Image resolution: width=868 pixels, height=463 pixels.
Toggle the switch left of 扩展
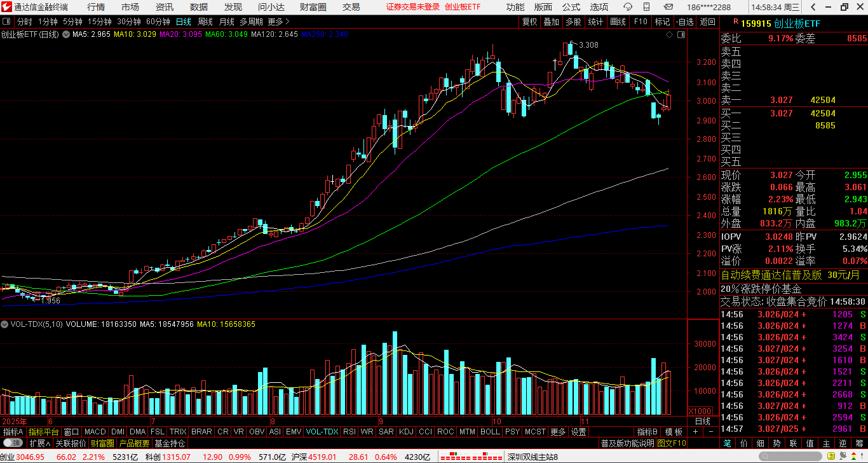13,443
